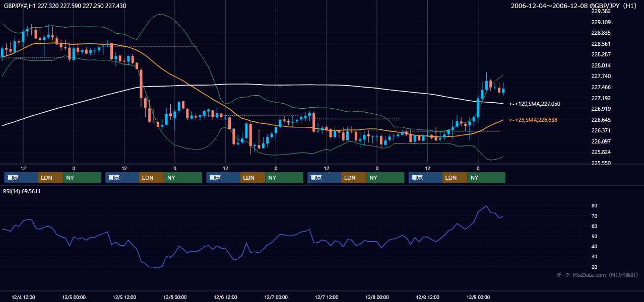Image resolution: width=644 pixels, height=302 pixels.
Task: Select the 228.561 price axis label
Action: click(x=601, y=44)
